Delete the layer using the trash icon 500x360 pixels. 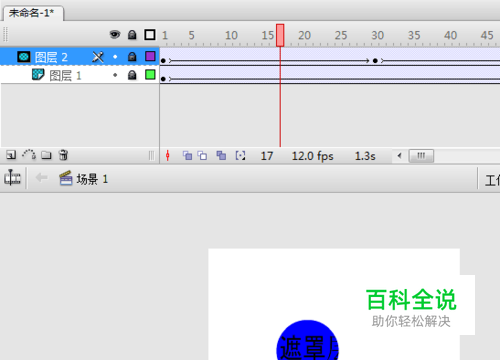click(x=63, y=155)
